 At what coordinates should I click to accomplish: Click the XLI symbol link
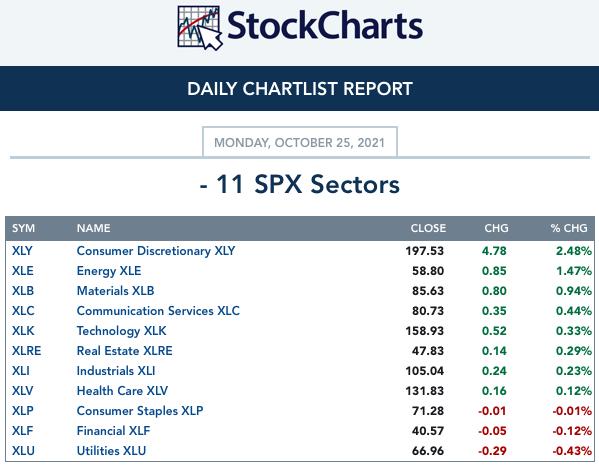point(21,371)
